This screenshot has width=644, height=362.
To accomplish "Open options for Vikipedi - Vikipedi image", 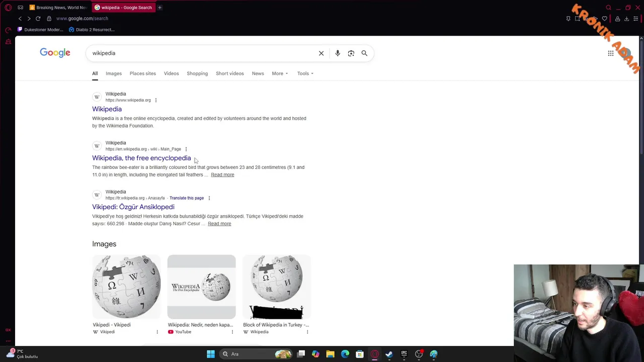I will [157, 332].
